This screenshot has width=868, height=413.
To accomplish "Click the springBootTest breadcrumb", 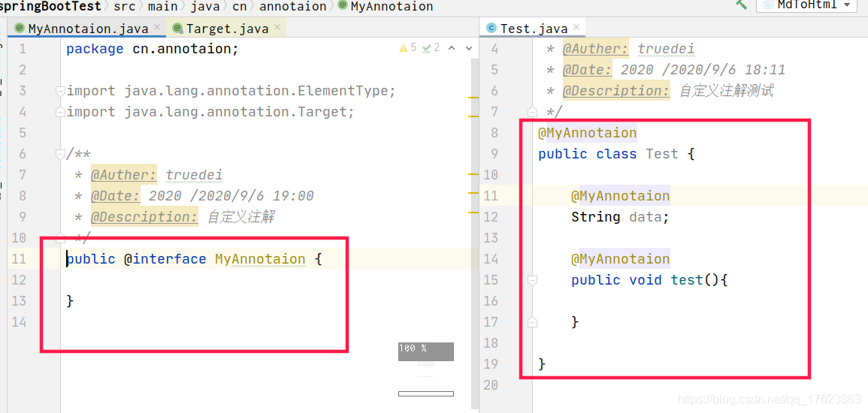I will coord(50,6).
